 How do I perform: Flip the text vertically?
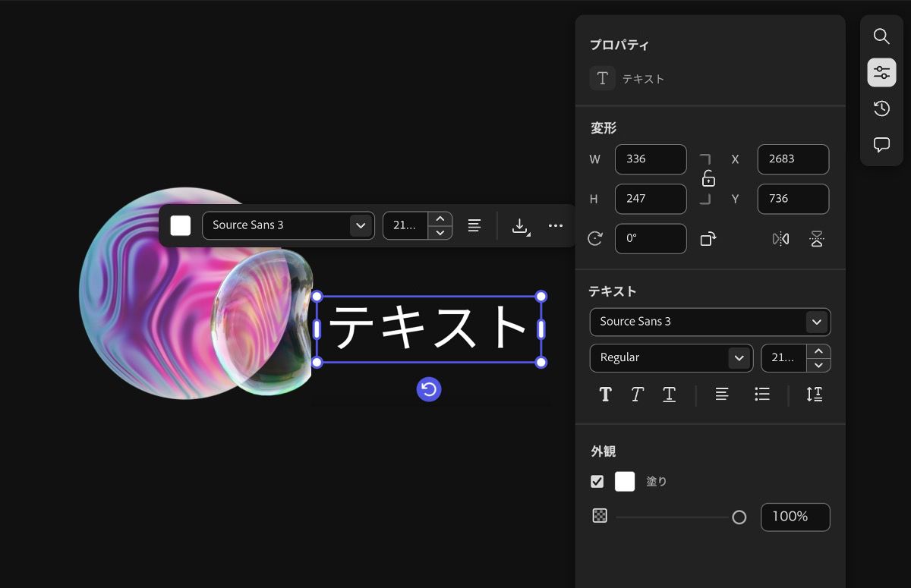(x=816, y=239)
